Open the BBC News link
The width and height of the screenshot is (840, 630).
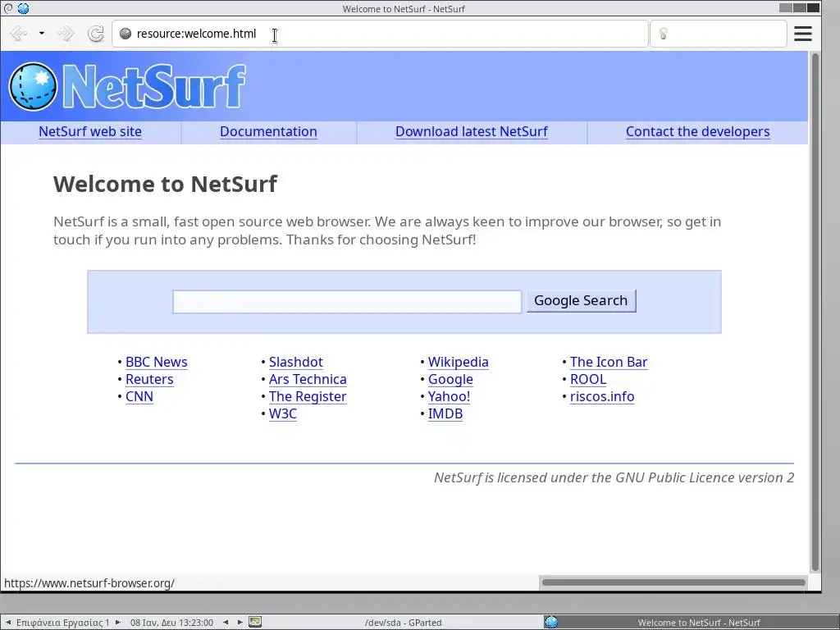(x=157, y=362)
